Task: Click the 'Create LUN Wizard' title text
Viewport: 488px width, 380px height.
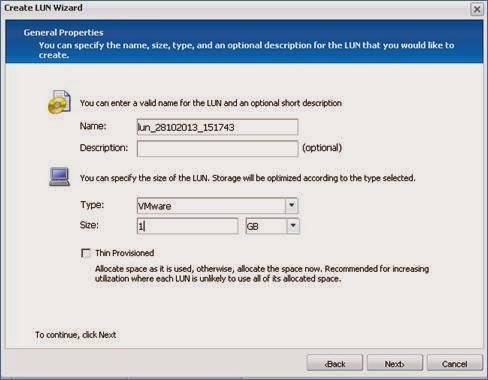Action: coord(43,8)
